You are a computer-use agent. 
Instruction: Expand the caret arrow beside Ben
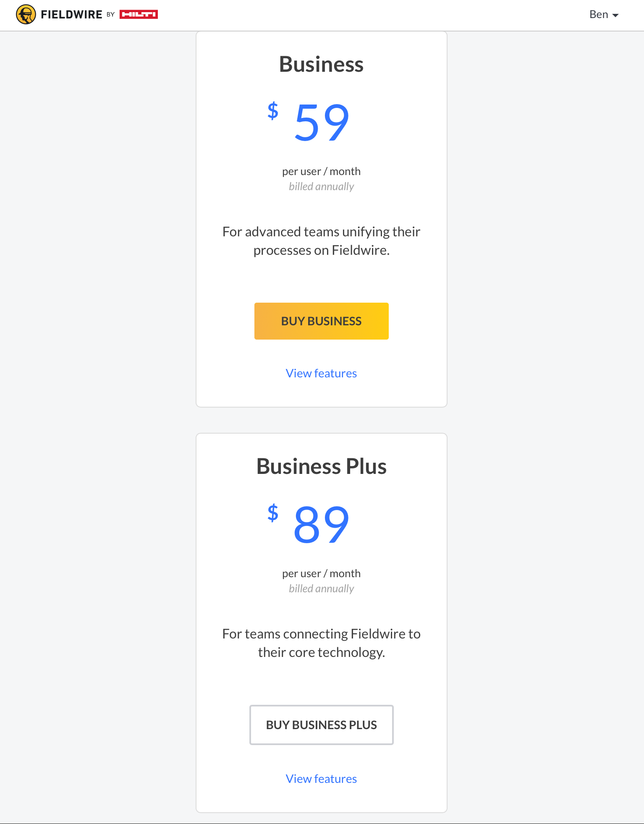pyautogui.click(x=615, y=16)
